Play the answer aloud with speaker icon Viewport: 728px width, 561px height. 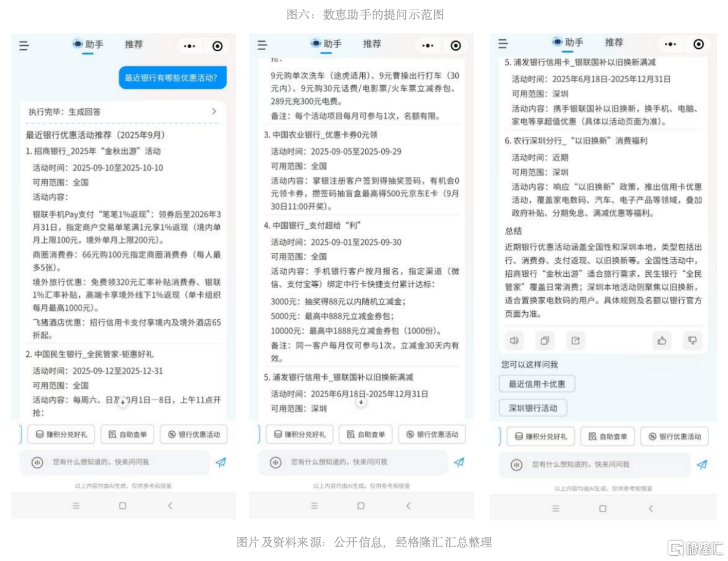coord(514,341)
